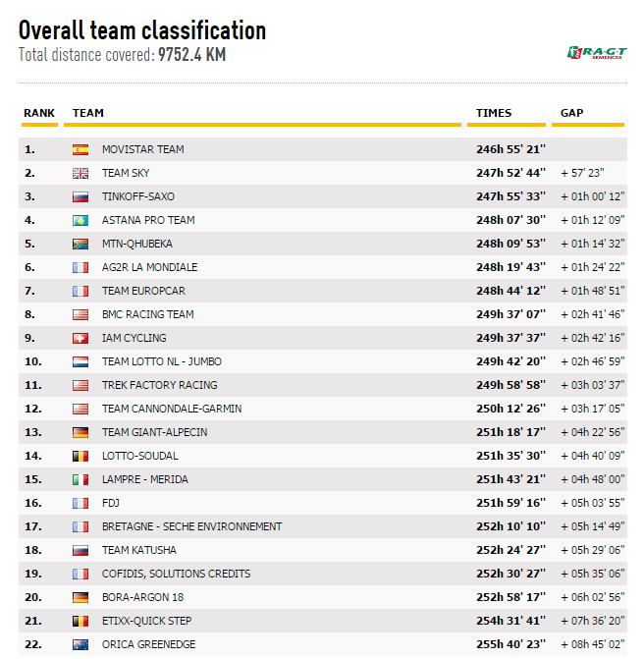
Task: Click the South African flag beside MTN-Qhubeka
Action: pos(80,245)
